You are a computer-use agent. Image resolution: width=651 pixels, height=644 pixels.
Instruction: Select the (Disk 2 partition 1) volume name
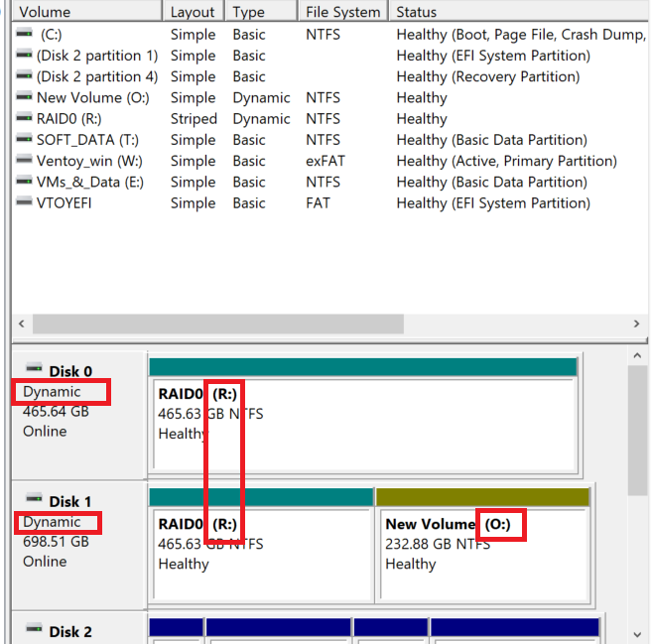pos(97,56)
